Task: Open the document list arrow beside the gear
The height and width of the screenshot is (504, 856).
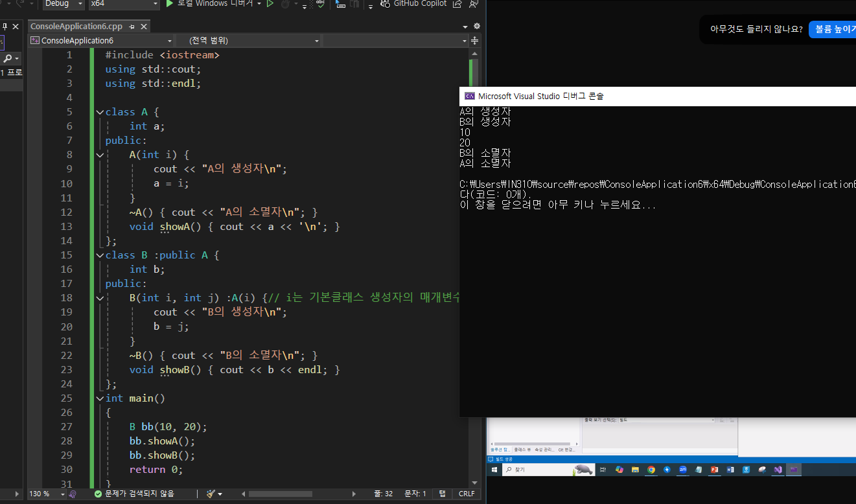Action: pyautogui.click(x=465, y=27)
